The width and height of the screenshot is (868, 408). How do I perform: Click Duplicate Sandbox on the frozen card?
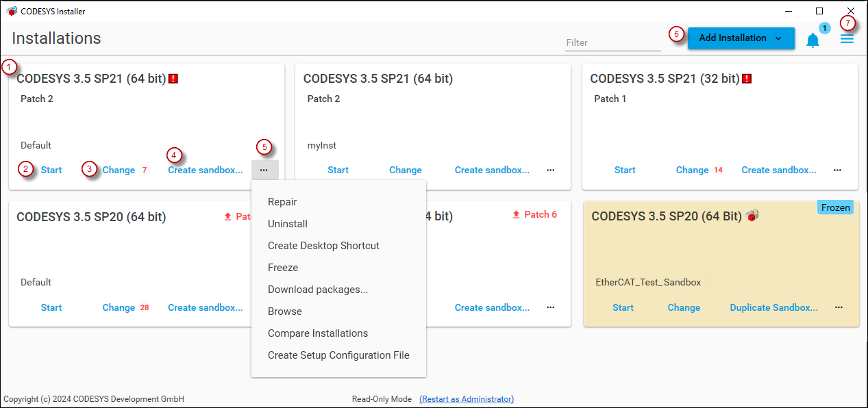773,307
